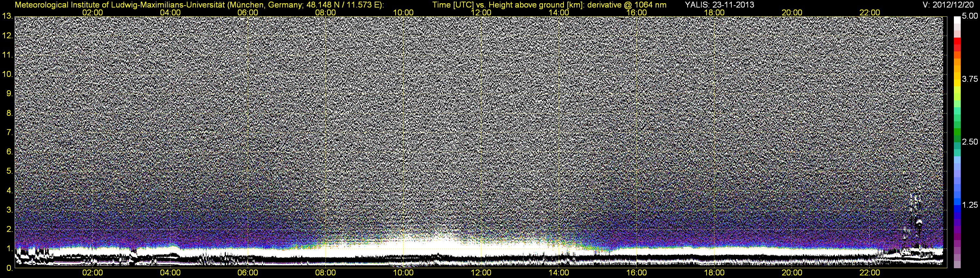Click the '3.75' colorbar scale value
The image size is (980, 278).
tap(970, 79)
